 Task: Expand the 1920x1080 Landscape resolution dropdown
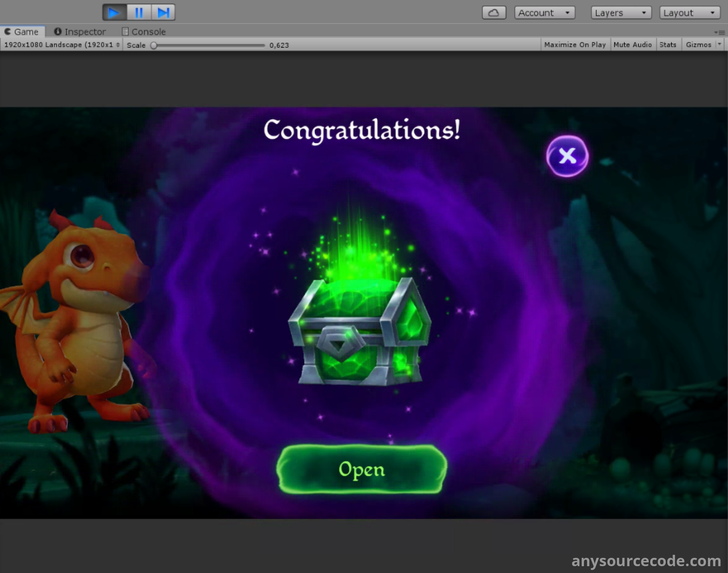61,45
